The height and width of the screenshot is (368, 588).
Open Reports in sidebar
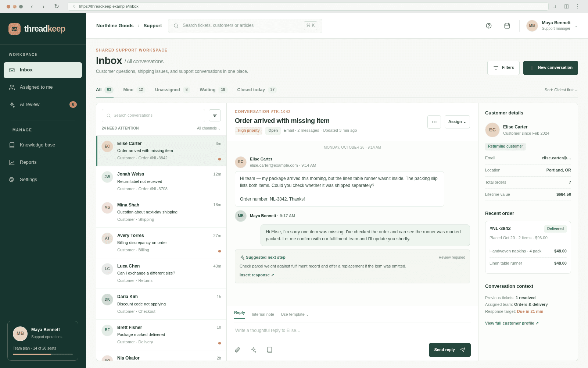(43, 162)
